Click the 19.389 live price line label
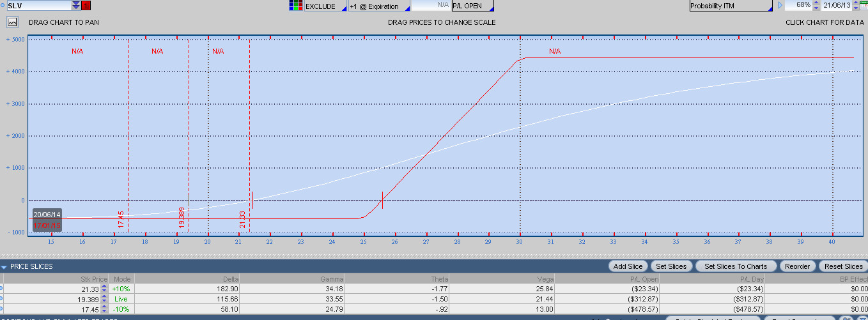868x320 pixels. [182, 217]
